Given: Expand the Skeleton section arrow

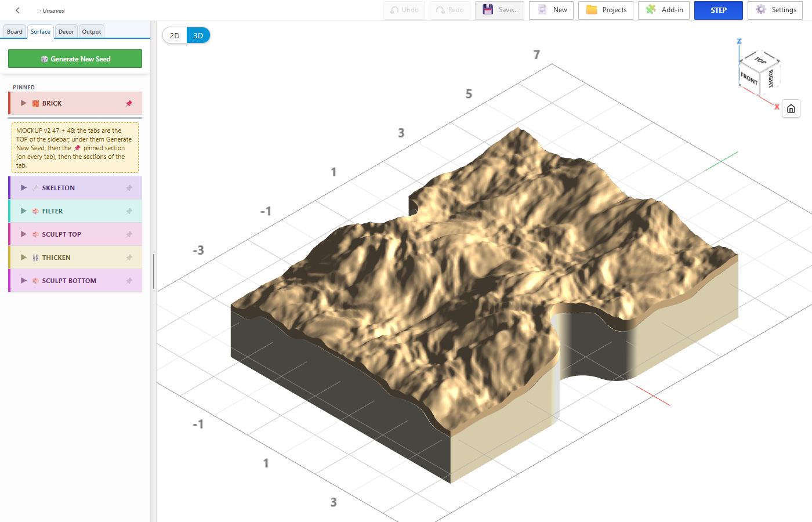Looking at the screenshot, I should (x=24, y=188).
